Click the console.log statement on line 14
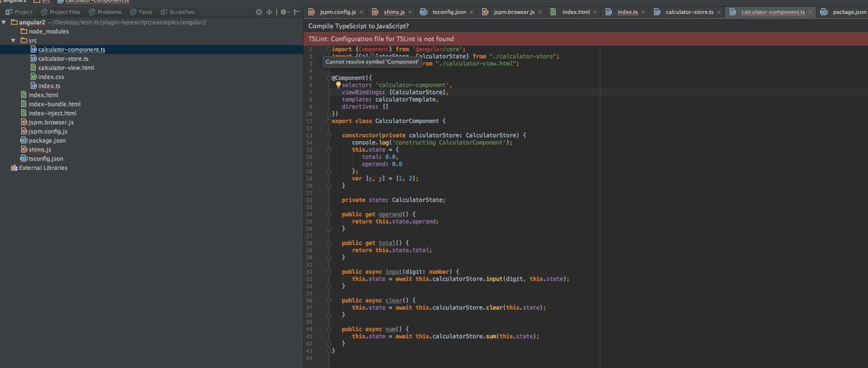This screenshot has height=368, width=868. (x=432, y=142)
